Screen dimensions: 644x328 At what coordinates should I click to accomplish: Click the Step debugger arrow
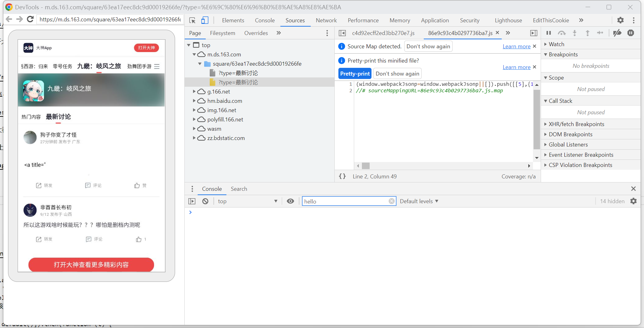[x=600, y=33]
